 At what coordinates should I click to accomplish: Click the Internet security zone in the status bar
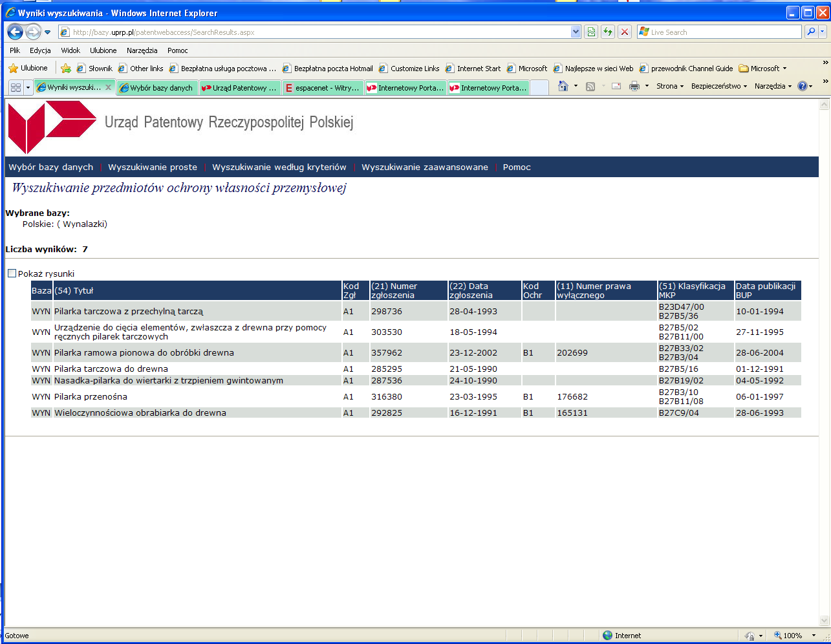click(621, 636)
